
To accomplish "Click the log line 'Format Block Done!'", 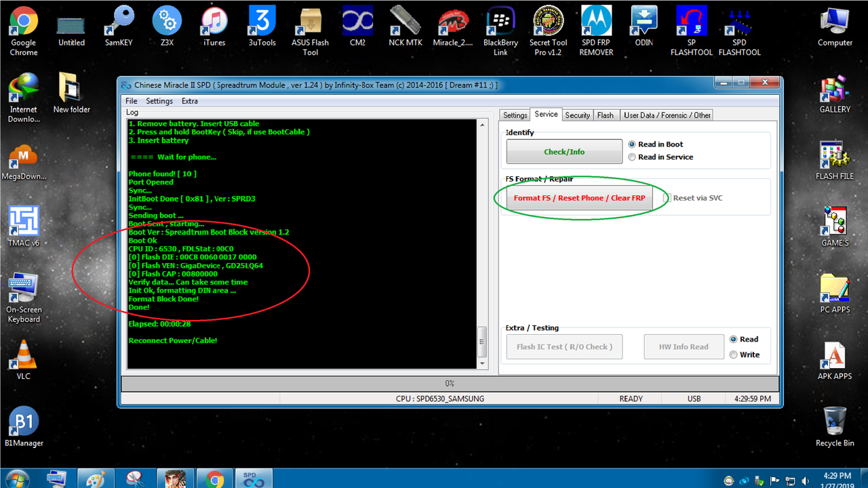I will coord(164,299).
